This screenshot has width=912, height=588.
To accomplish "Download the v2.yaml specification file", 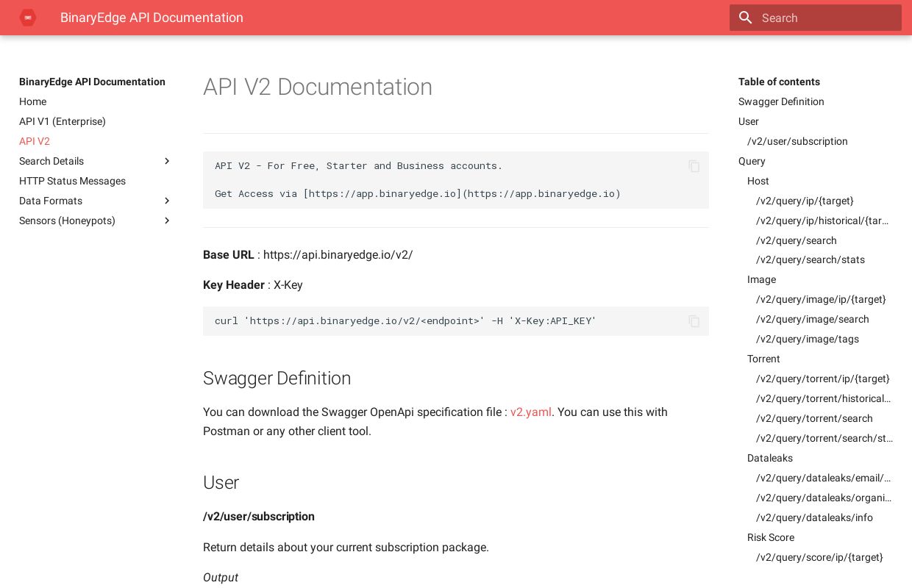I will coord(531,412).
